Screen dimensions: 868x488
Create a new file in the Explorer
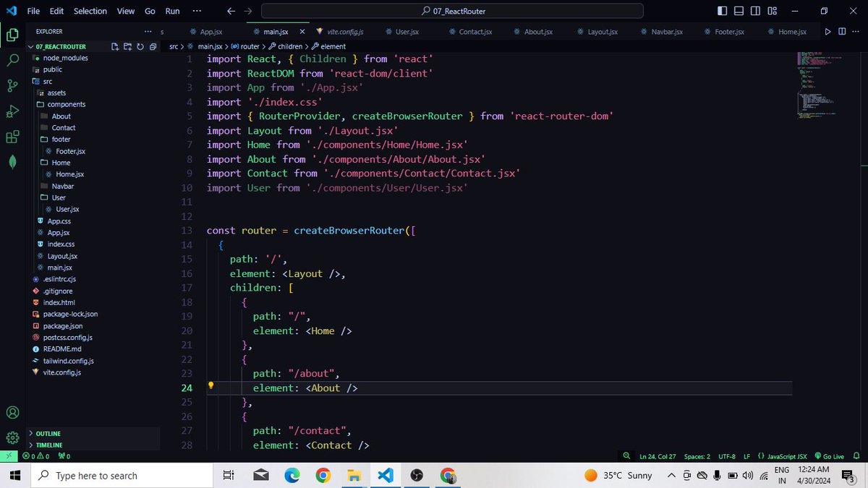114,46
